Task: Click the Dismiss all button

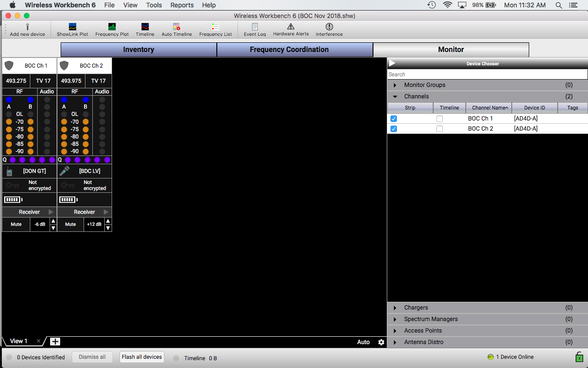Action: pyautogui.click(x=92, y=357)
